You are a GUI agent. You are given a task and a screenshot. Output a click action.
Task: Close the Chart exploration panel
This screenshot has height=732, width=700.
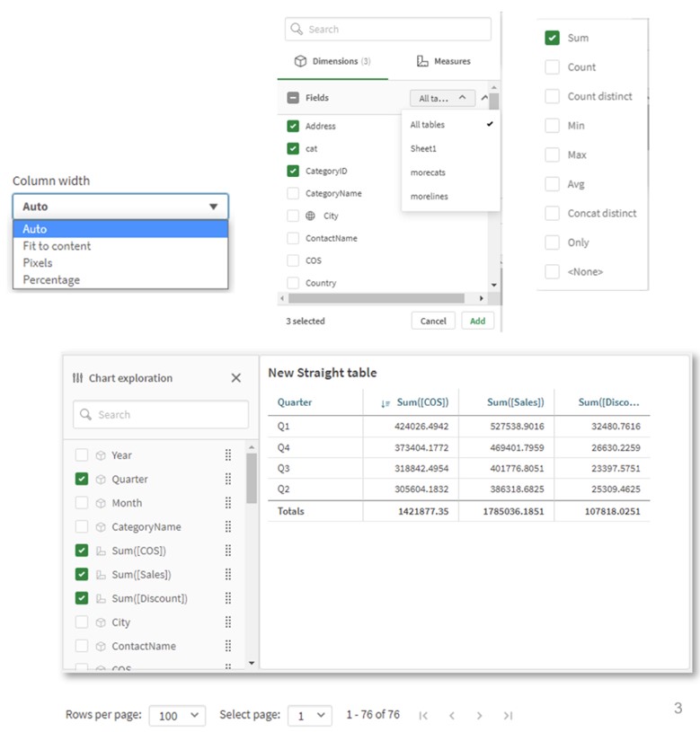pyautogui.click(x=235, y=377)
